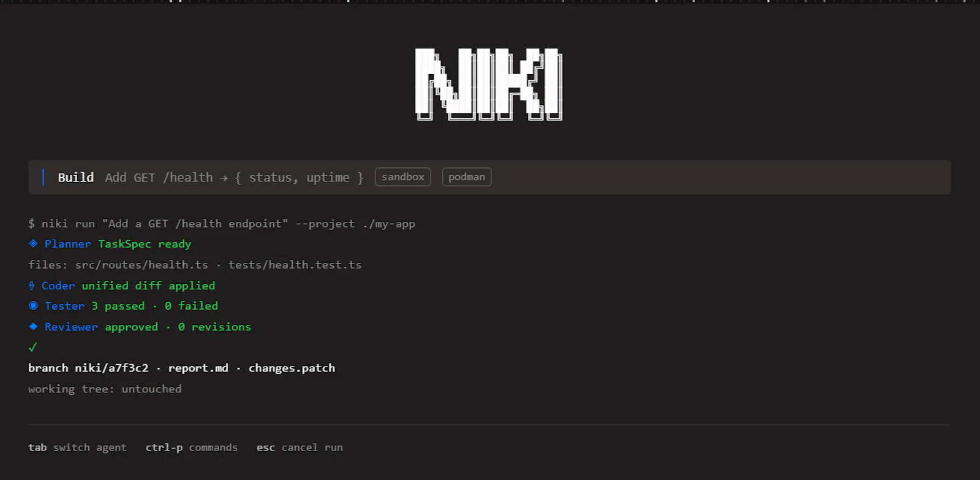Click 'working tree: untouched' line
This screenshot has width=980, height=480.
pos(105,389)
